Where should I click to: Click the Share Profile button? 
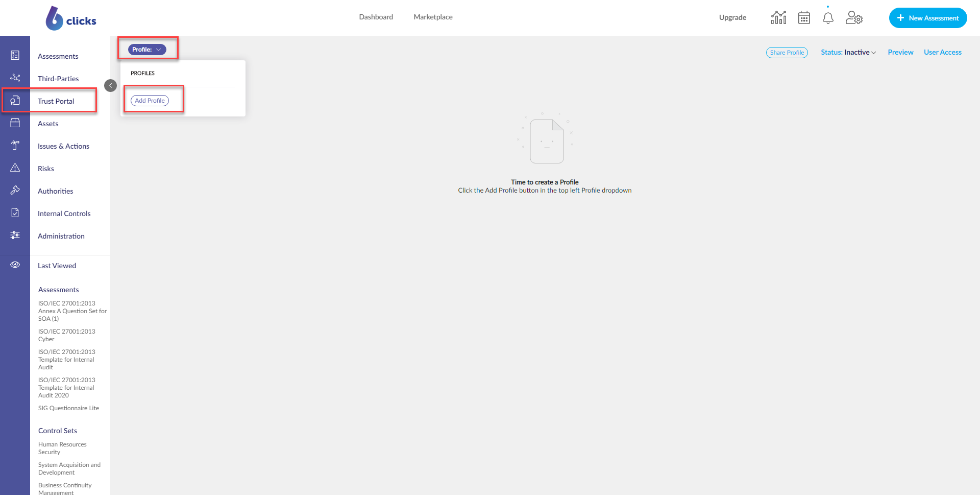point(787,53)
